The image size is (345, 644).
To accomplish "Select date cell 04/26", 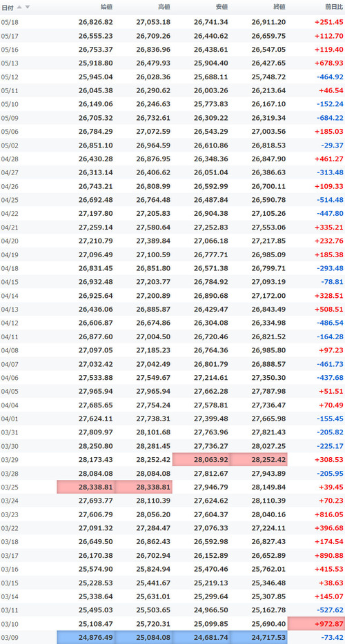I will tap(10, 186).
